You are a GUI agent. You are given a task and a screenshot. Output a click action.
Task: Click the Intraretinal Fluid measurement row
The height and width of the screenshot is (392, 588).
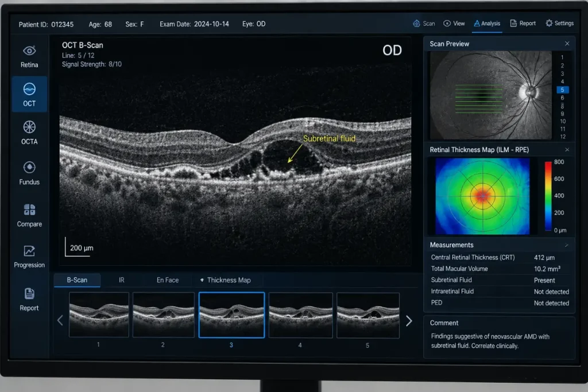(x=500, y=292)
